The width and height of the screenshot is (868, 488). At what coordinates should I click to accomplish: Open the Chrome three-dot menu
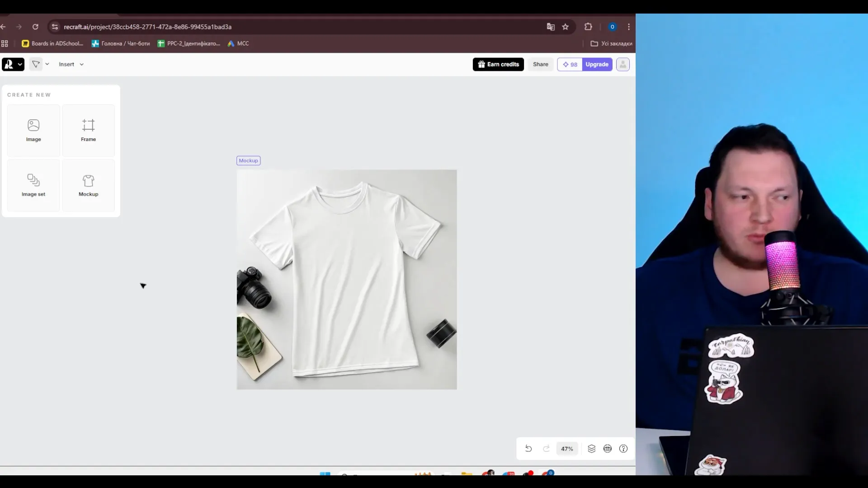pyautogui.click(x=628, y=27)
